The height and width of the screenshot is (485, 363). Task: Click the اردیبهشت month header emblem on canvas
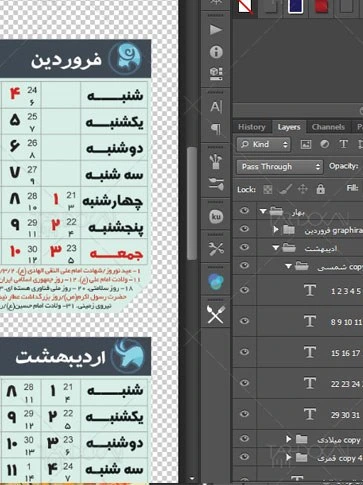(127, 356)
